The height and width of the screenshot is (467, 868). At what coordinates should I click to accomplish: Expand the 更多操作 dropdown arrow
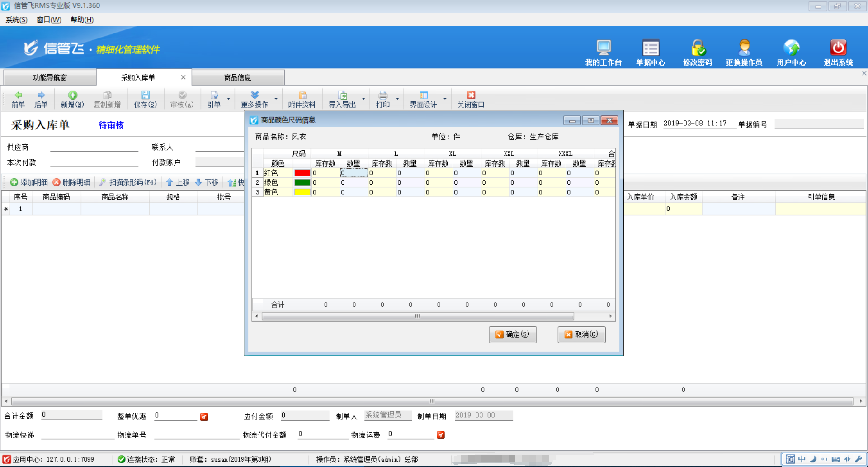point(276,99)
